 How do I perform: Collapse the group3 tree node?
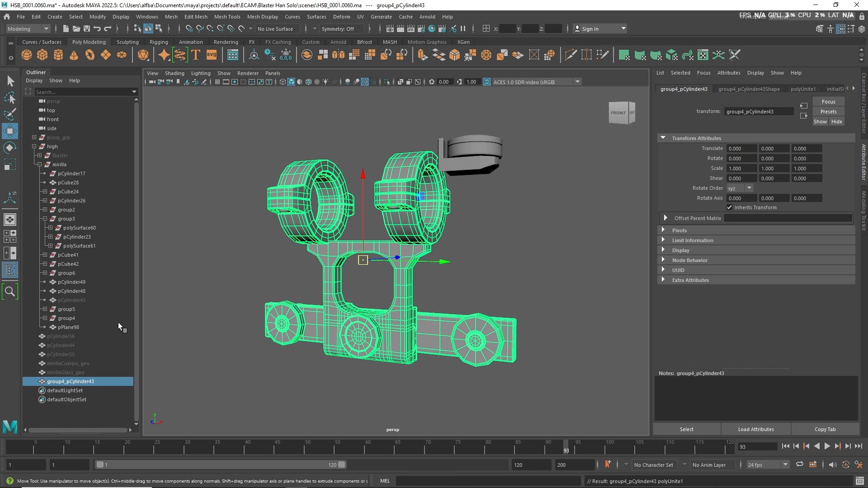(45, 219)
